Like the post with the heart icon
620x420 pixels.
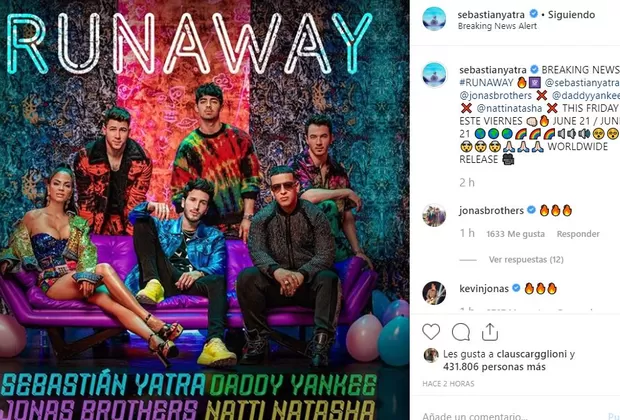[x=431, y=332]
